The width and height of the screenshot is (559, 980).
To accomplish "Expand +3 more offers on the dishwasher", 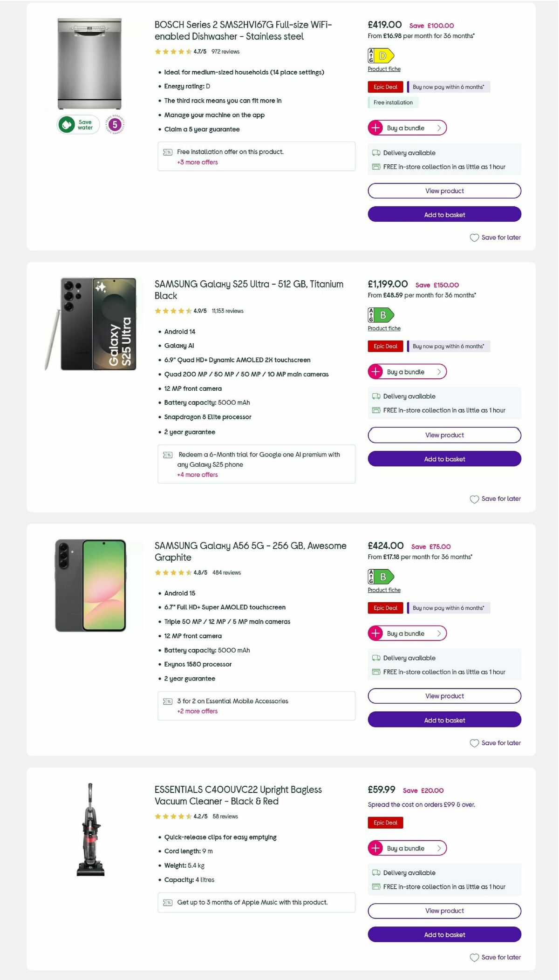I will (x=197, y=162).
